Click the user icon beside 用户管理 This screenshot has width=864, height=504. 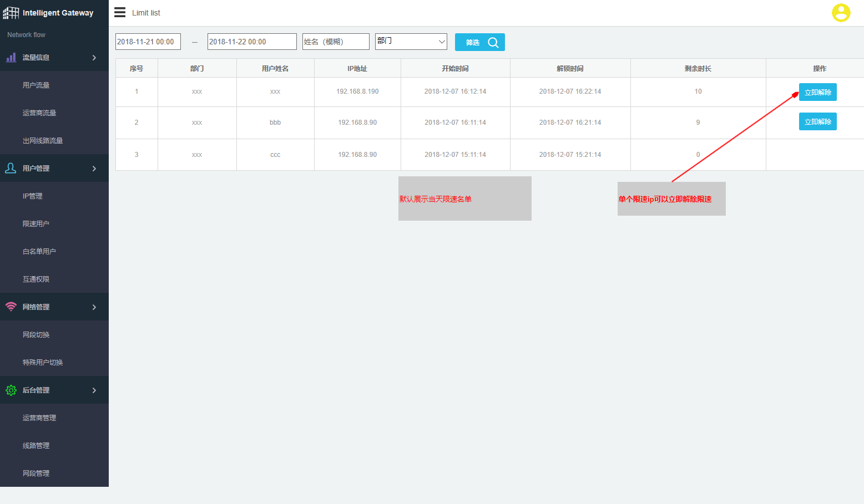tap(11, 168)
